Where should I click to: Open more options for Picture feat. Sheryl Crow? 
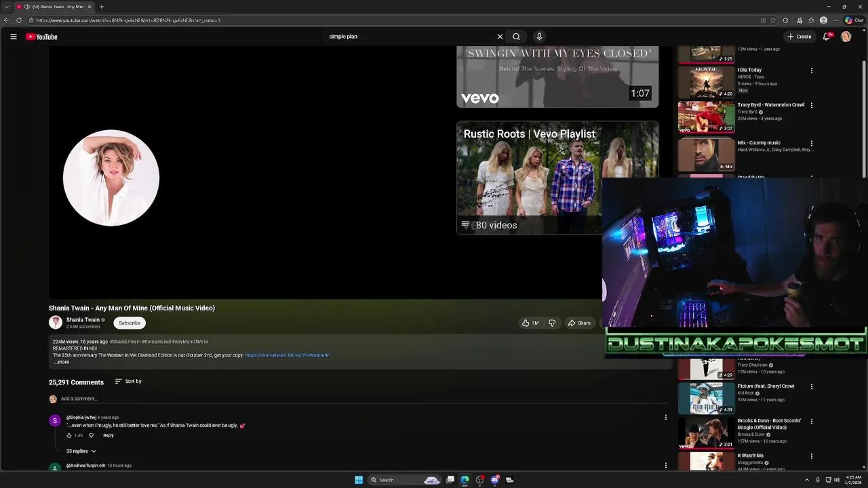click(812, 386)
